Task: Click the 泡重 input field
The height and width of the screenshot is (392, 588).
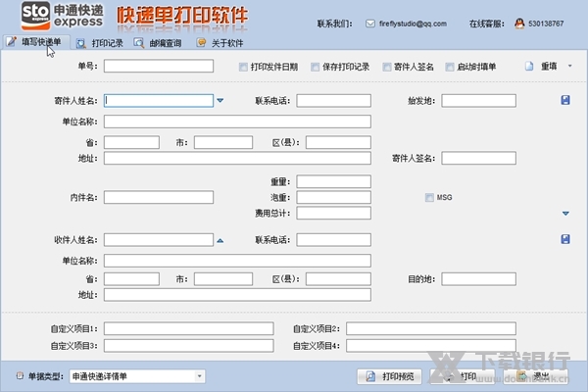Action: tap(334, 197)
